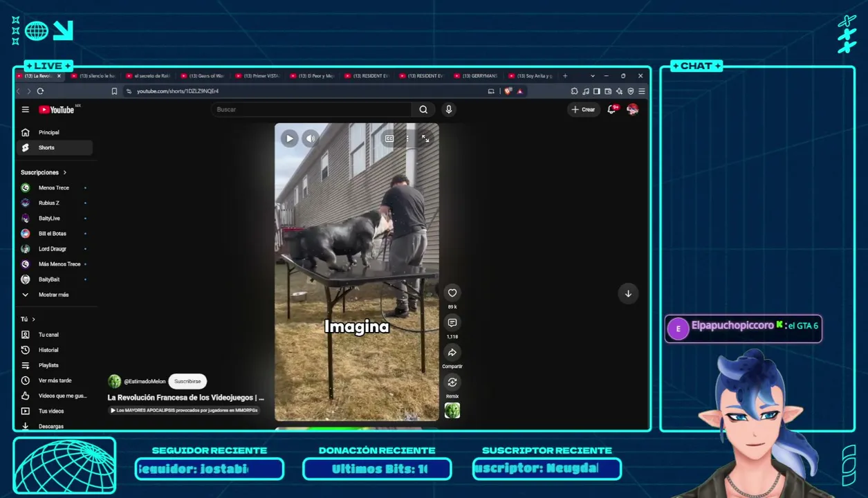Viewport: 868px width, 498px height.
Task: Click the address bar URL
Action: [178, 91]
